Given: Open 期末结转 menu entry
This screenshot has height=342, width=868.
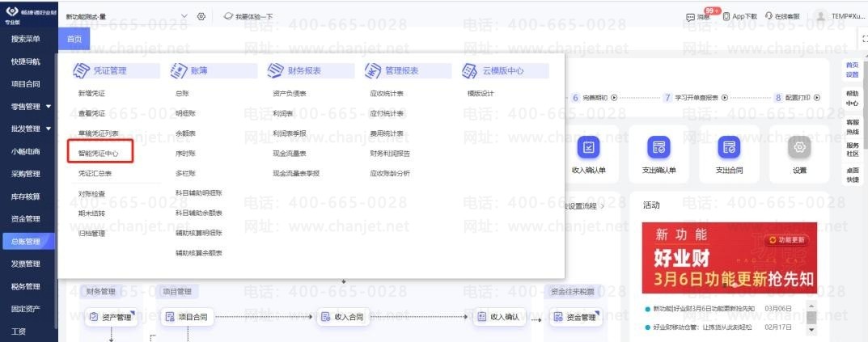Looking at the screenshot, I should [x=91, y=213].
